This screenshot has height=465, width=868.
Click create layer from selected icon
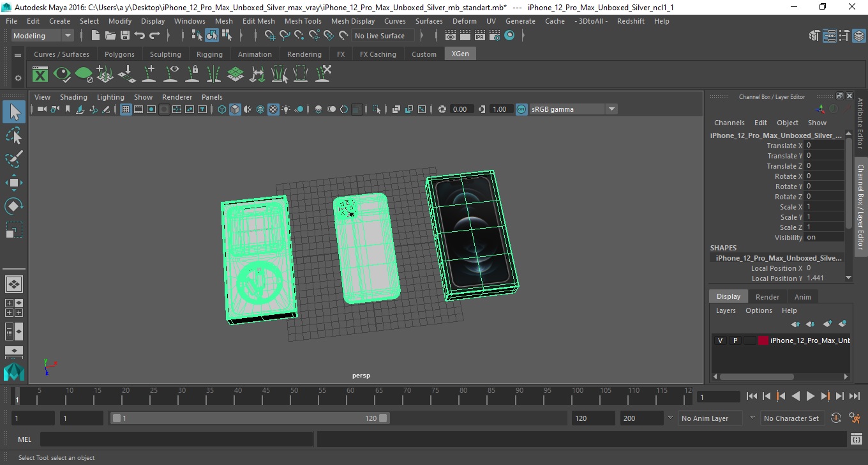[842, 324]
